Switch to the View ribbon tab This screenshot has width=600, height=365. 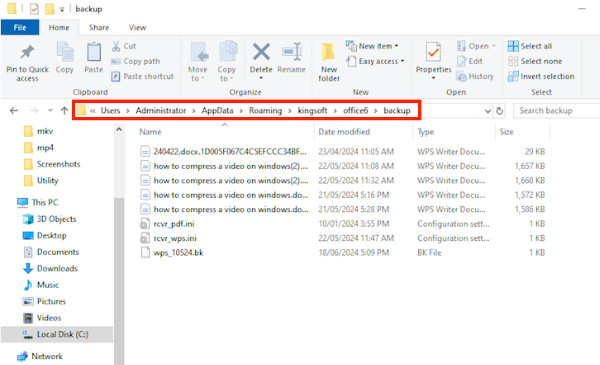[x=137, y=28]
